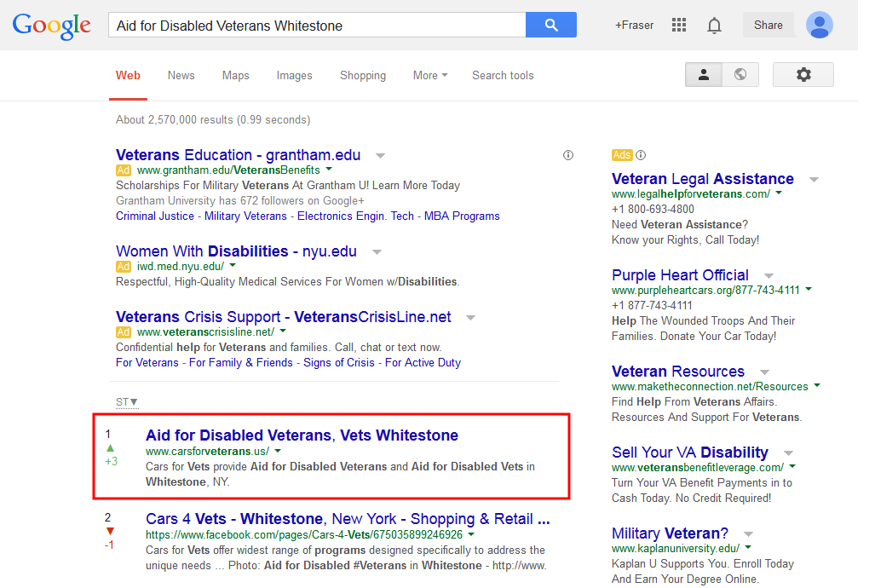Open the notifications bell icon
Image resolution: width=875 pixels, height=588 pixels.
tap(714, 25)
